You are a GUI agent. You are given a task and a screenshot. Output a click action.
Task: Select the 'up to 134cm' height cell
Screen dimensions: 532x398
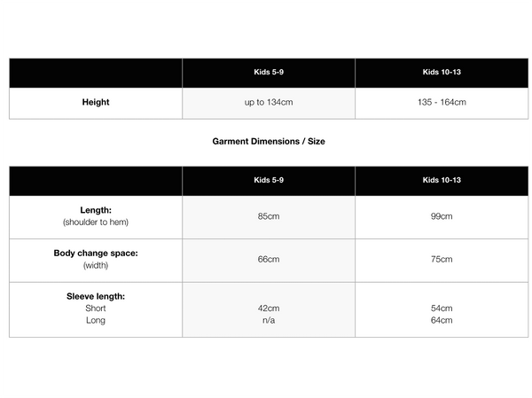point(269,102)
